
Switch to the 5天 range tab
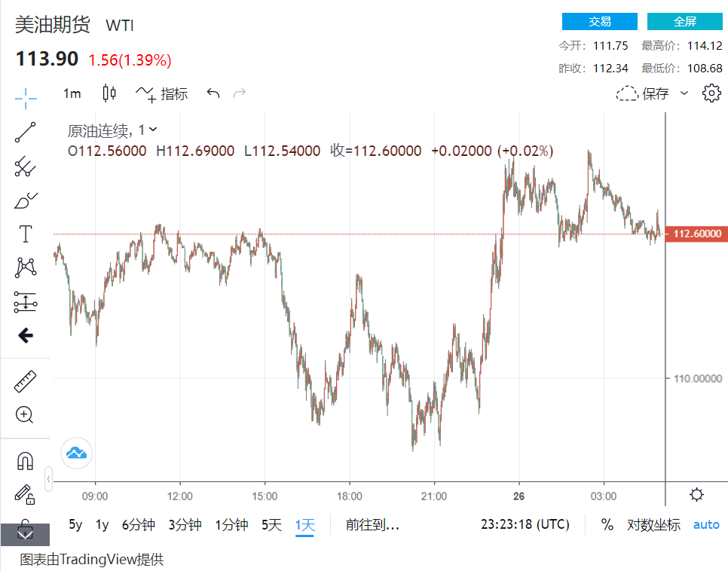coord(271,524)
